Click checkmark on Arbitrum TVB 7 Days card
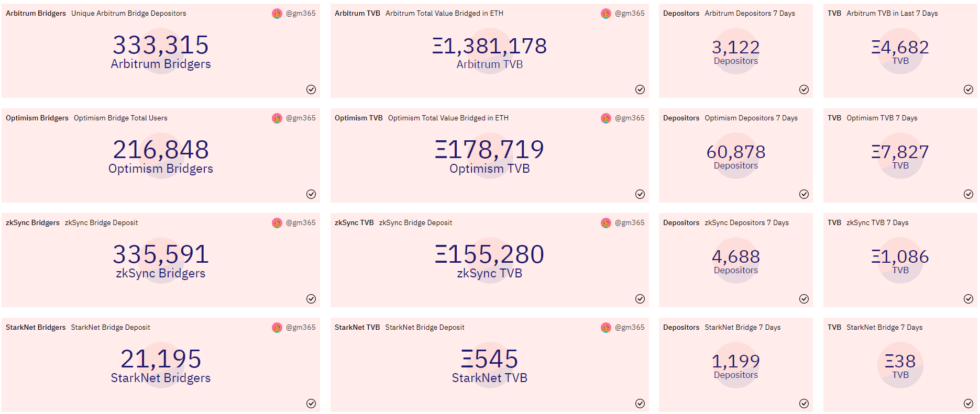The image size is (980, 414). (x=968, y=89)
